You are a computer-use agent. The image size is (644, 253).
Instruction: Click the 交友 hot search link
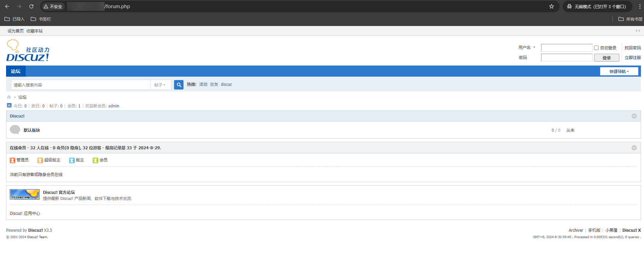pos(214,84)
